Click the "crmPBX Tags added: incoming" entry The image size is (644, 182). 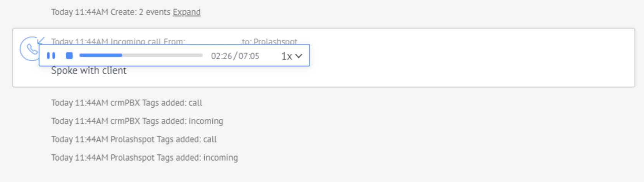click(137, 121)
